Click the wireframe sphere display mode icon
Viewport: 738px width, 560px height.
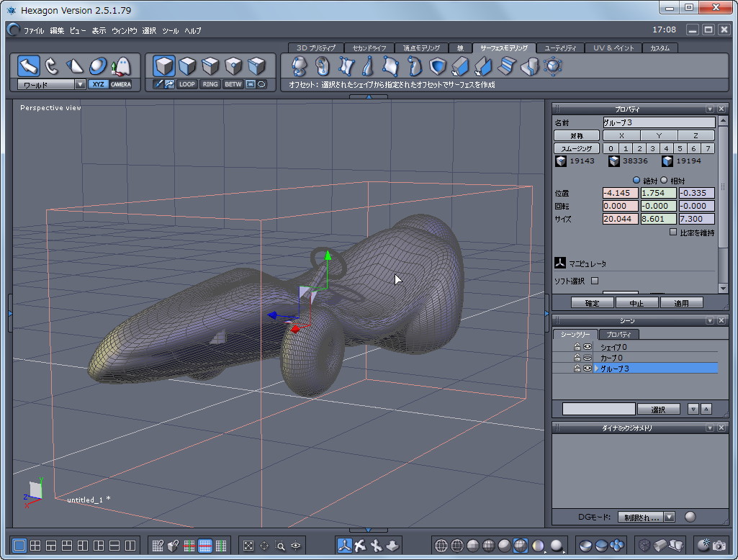coord(441,545)
